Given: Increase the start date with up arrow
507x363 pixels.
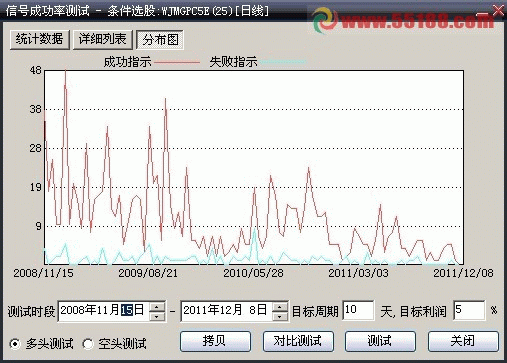Looking at the screenshot, I should click(x=157, y=306).
